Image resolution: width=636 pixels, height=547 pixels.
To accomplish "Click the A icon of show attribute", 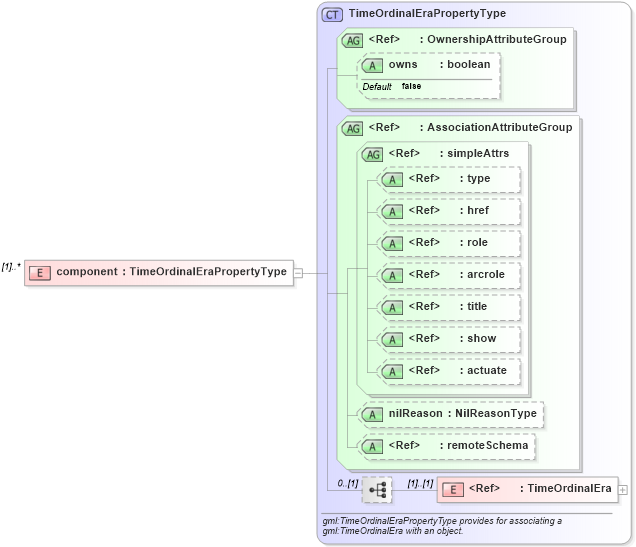I will pyautogui.click(x=392, y=340).
